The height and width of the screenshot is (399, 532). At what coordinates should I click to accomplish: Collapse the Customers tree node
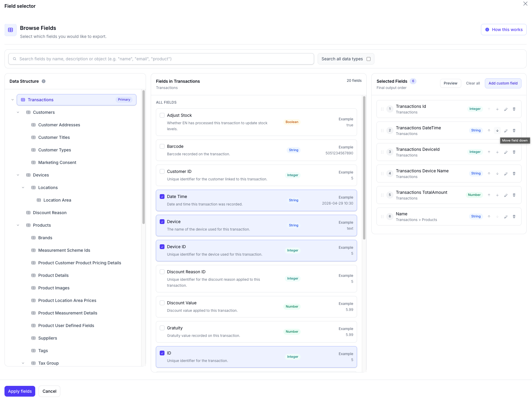(x=18, y=112)
